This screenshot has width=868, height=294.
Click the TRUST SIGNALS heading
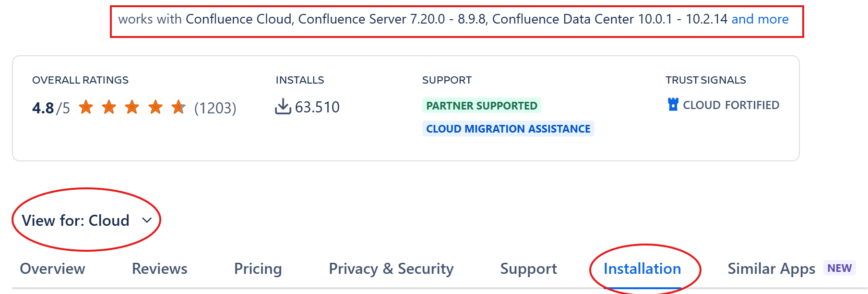pyautogui.click(x=705, y=80)
